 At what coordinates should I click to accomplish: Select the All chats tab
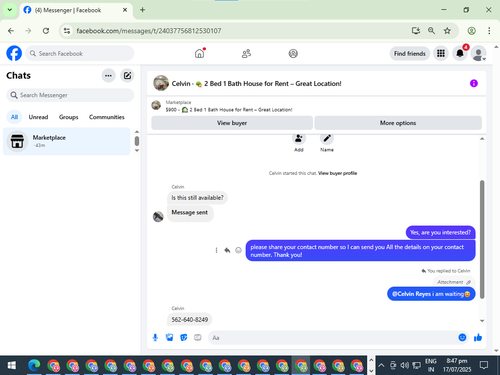tap(14, 117)
